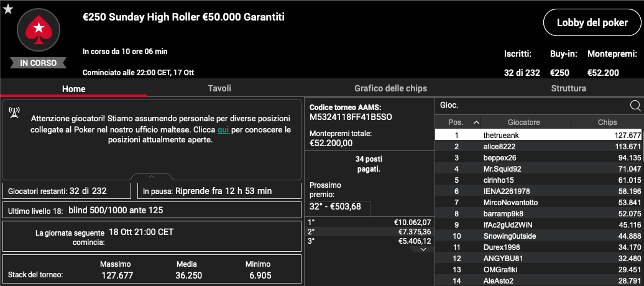Screen dimensions: 644x286
Task: Click the PokerStars red spade logo
Action: [39, 30]
